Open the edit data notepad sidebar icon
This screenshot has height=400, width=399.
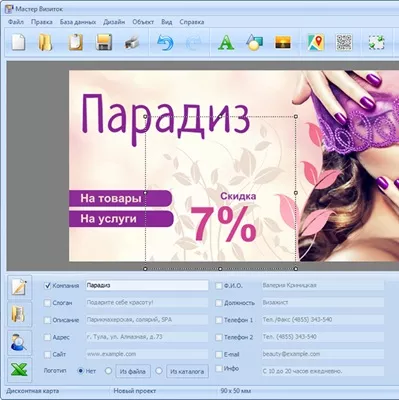(19, 287)
